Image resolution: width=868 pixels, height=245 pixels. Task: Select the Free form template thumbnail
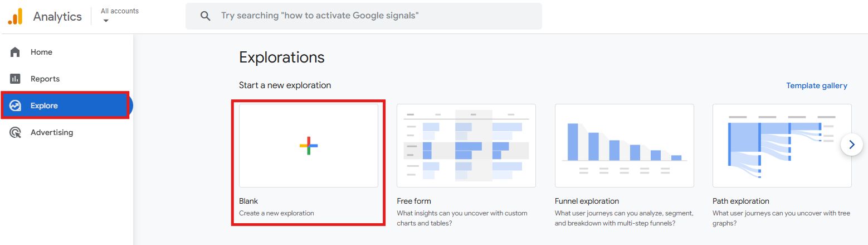[x=466, y=146]
